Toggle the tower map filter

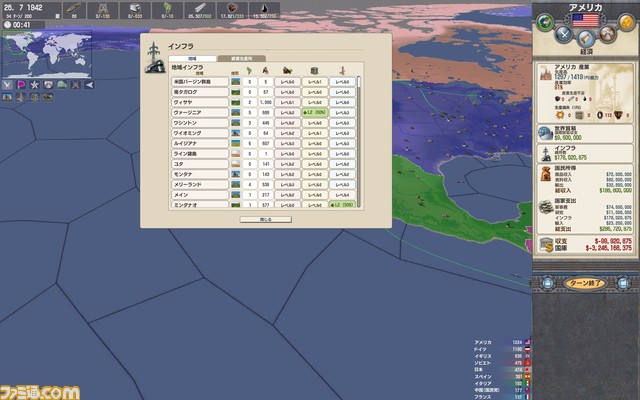(21, 97)
